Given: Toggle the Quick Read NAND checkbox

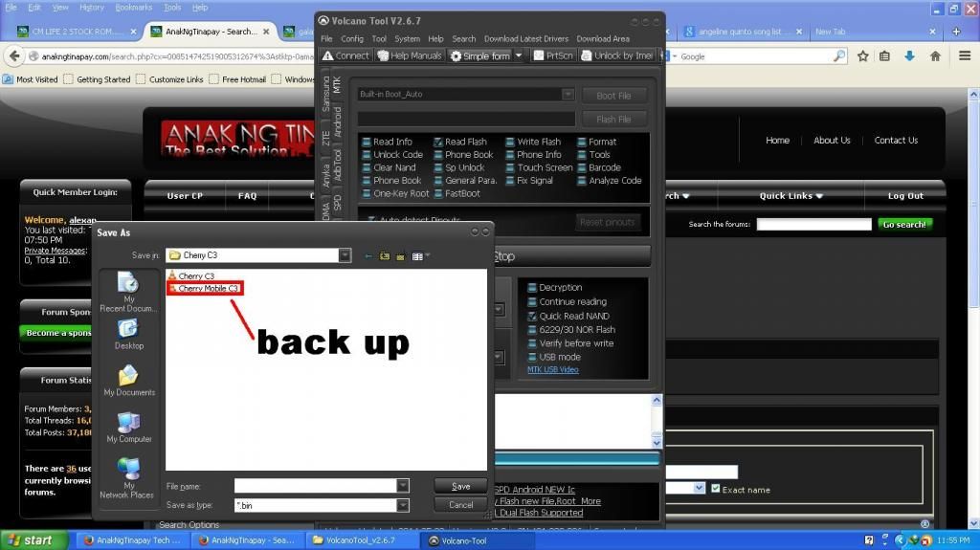Looking at the screenshot, I should pyautogui.click(x=533, y=316).
